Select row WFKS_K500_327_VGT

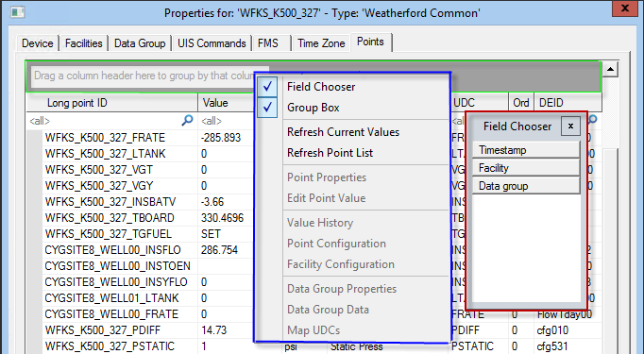99,170
